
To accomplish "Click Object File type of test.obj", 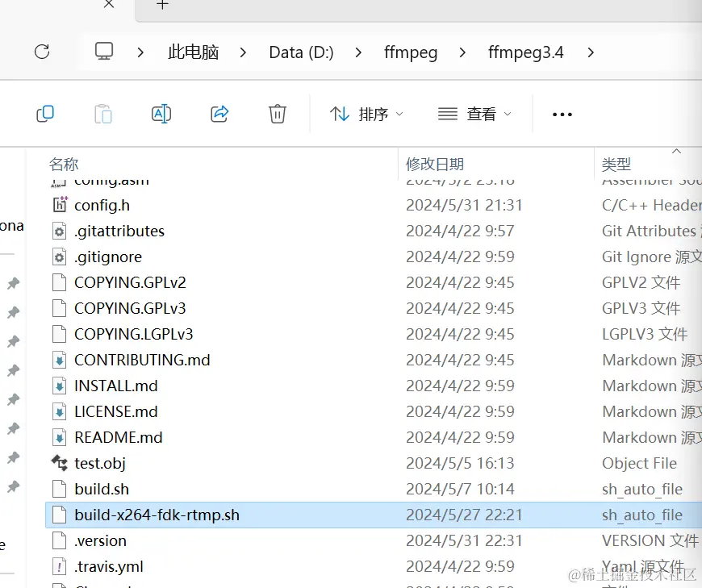I will pyautogui.click(x=639, y=464).
